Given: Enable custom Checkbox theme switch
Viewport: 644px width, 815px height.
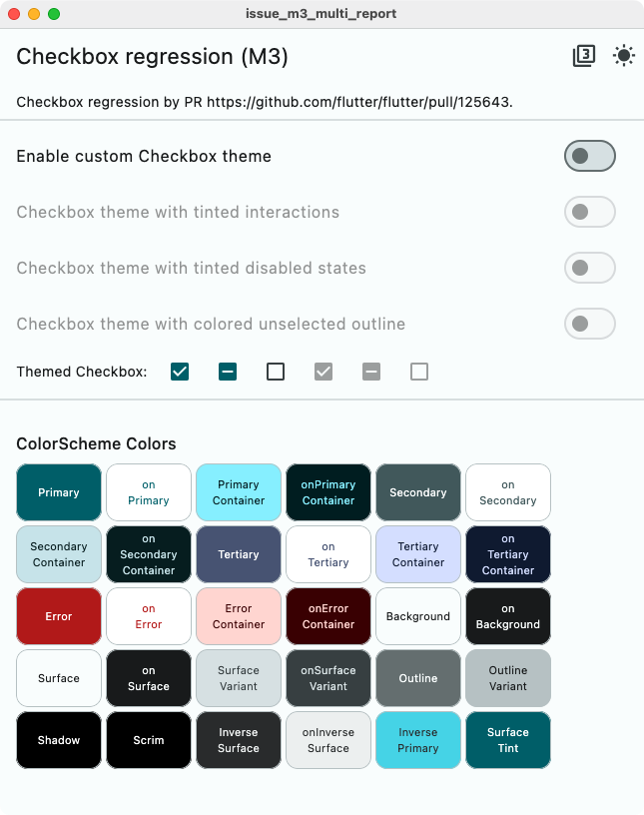Looking at the screenshot, I should tap(589, 156).
